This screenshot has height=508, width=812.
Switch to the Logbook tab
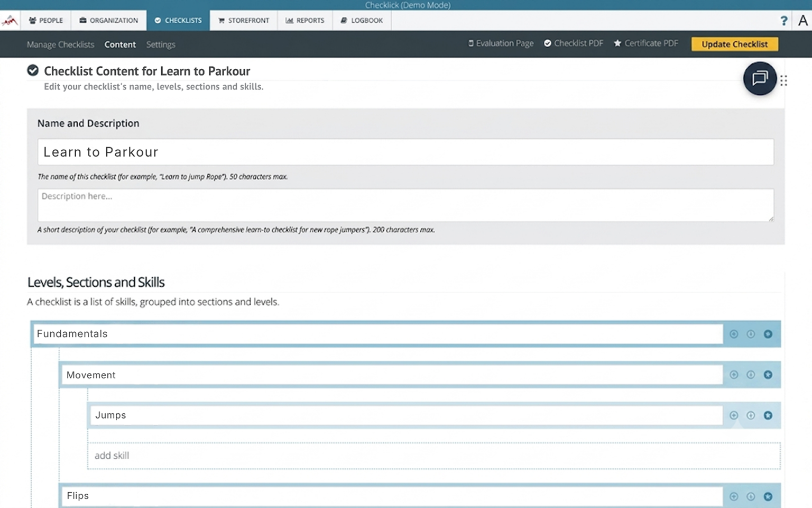tap(362, 21)
